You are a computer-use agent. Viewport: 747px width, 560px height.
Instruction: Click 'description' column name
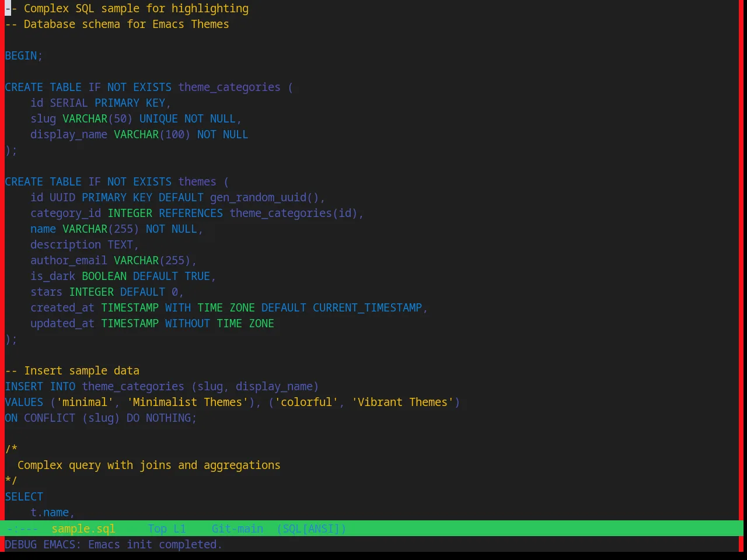click(65, 245)
